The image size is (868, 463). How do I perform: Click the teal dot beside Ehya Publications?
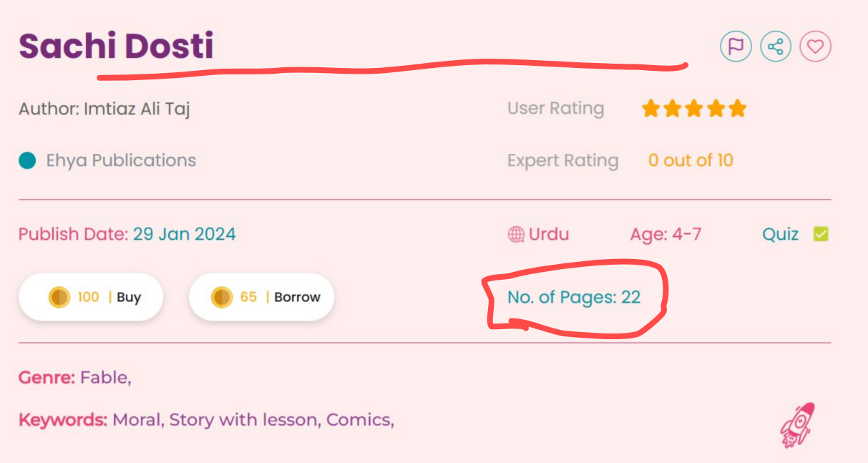(27, 160)
